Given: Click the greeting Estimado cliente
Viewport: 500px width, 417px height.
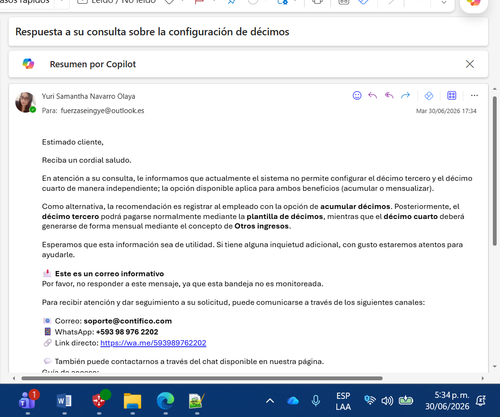Looking at the screenshot, I should click(73, 142).
